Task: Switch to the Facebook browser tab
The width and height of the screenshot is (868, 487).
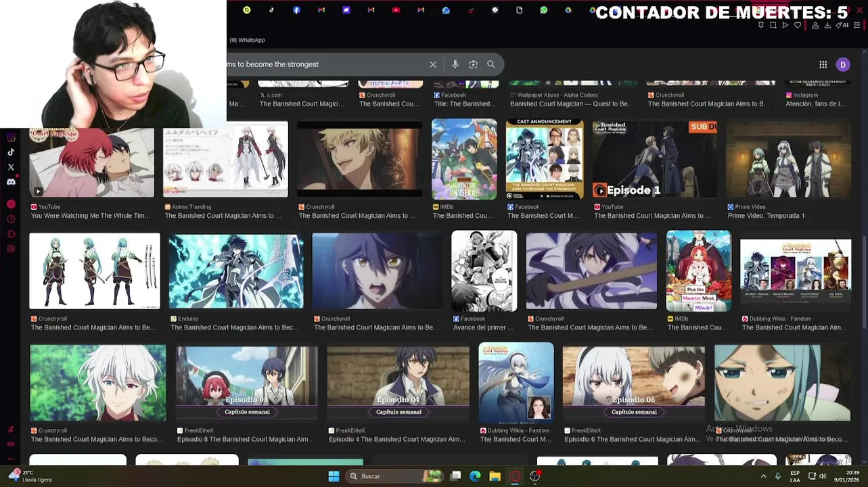Action: (x=296, y=10)
